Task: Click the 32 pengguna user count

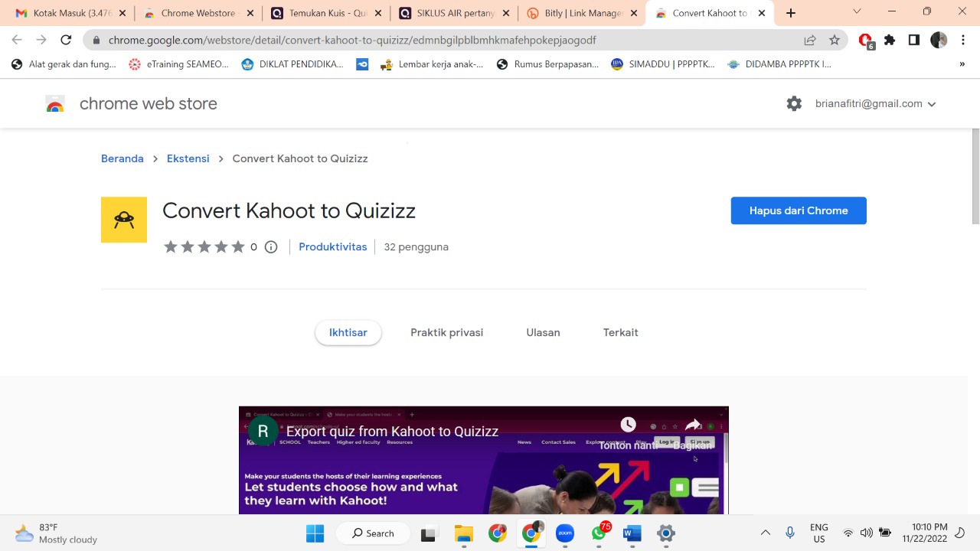Action: point(416,246)
